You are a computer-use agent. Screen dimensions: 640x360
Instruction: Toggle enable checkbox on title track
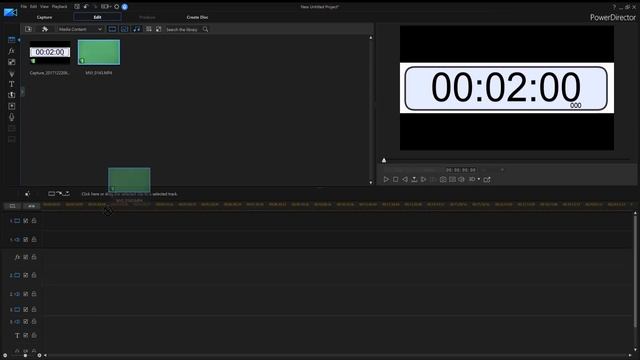click(x=26, y=335)
